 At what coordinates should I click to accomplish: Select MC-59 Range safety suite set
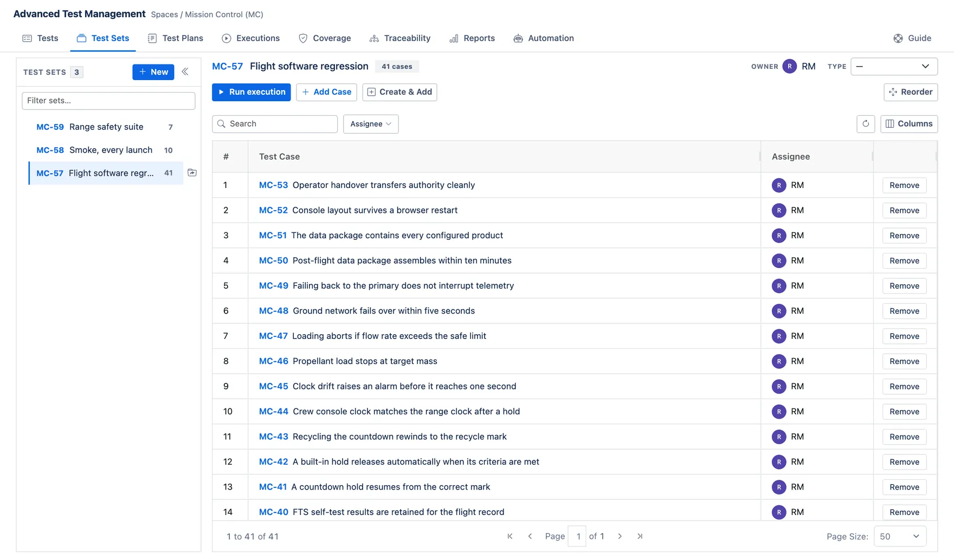[x=106, y=127]
